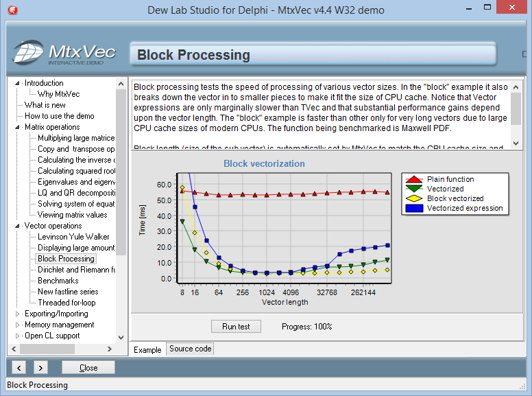Click the Block vectorized yellow legend marker
The image size is (532, 396).
coord(414,198)
